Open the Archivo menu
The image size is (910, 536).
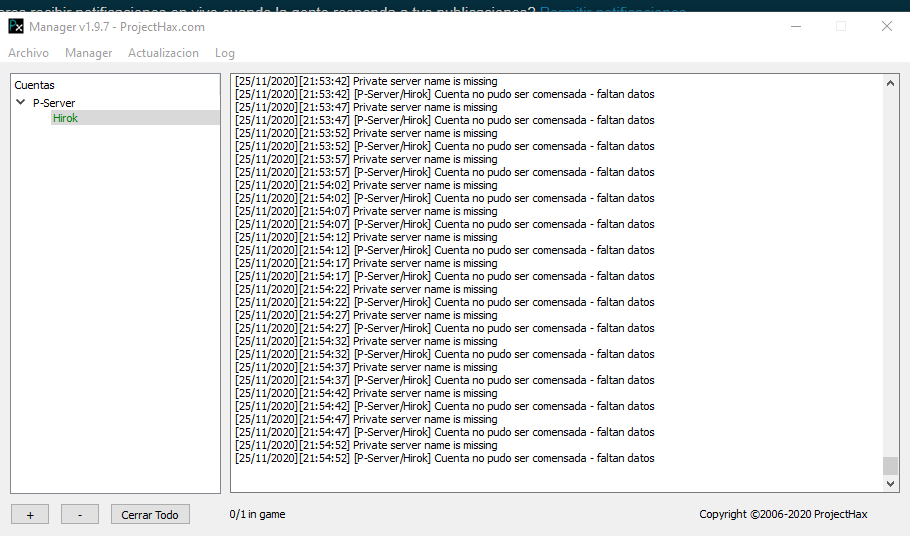(28, 53)
